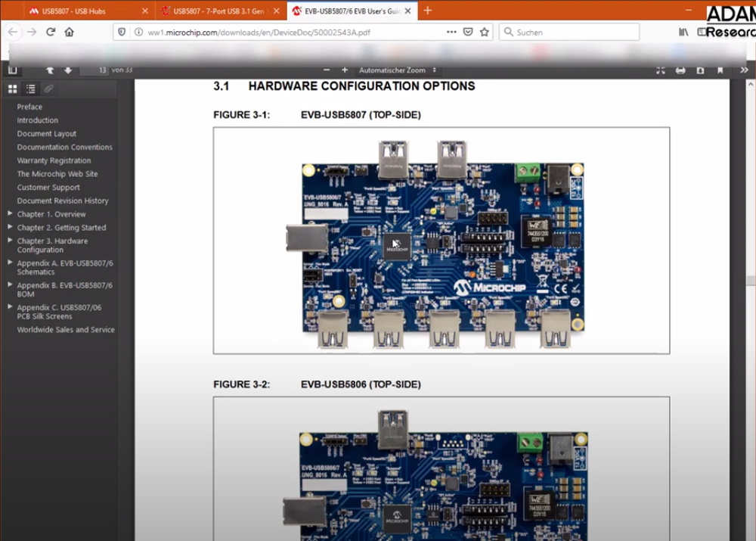Screen dimensions: 756x541
Task: Jump to Chapter 1. Overview text
Action: click(x=51, y=214)
